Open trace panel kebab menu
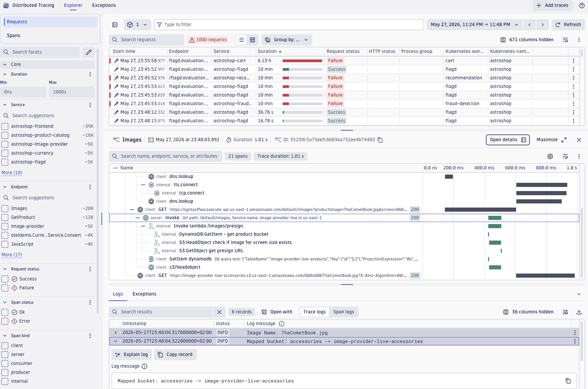This screenshot has height=389, width=588. tap(579, 156)
